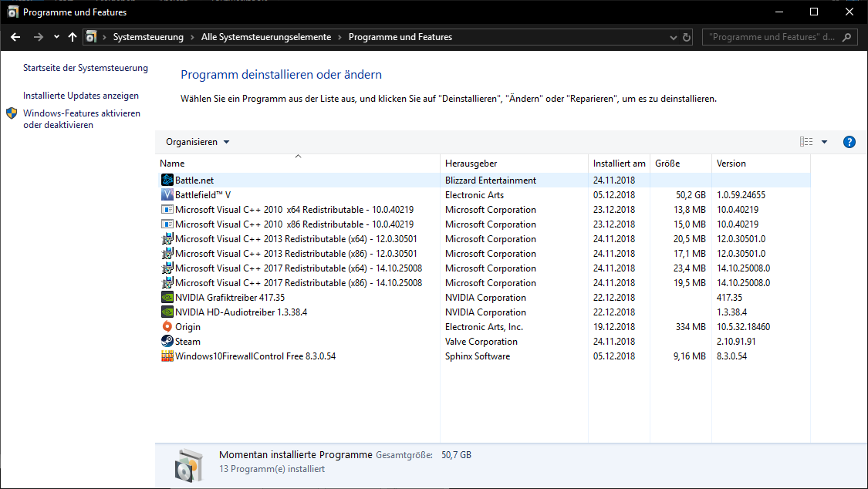The image size is (868, 489).
Task: Minimize the Programme und Features window
Action: [x=778, y=12]
